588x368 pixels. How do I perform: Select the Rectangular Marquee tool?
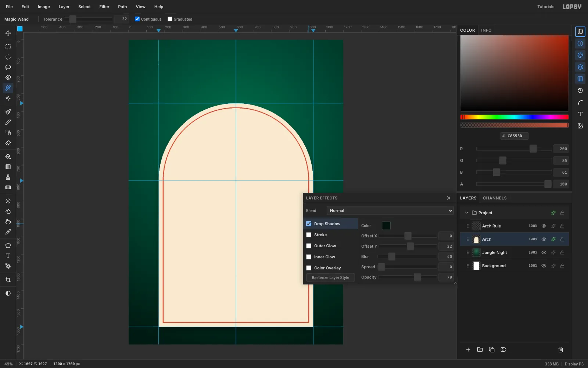point(8,47)
